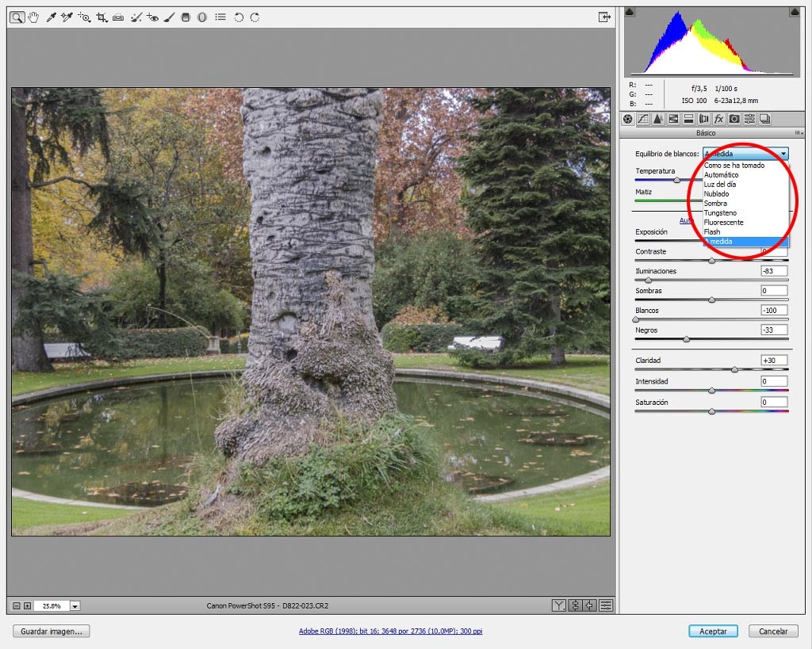Select the Red Eye Removal tool
The height and width of the screenshot is (649, 812).
tap(152, 17)
